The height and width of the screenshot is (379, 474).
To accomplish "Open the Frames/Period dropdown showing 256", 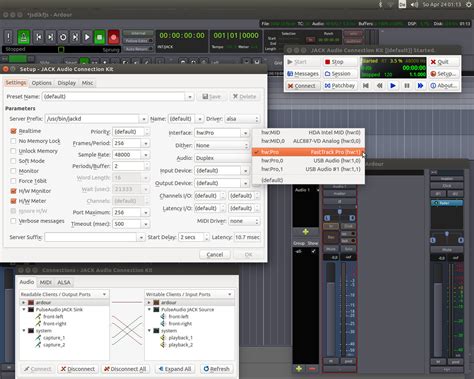I will pyautogui.click(x=146, y=143).
